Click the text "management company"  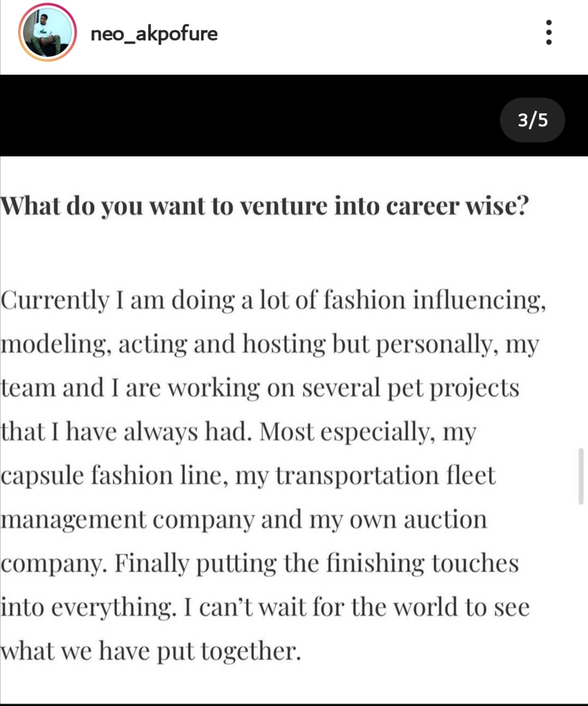click(x=127, y=520)
